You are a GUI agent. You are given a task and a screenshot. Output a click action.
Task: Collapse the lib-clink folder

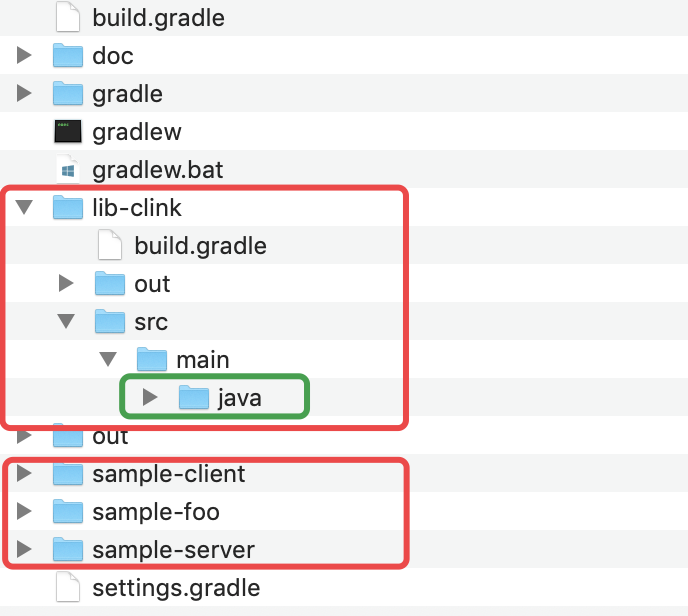(25, 208)
